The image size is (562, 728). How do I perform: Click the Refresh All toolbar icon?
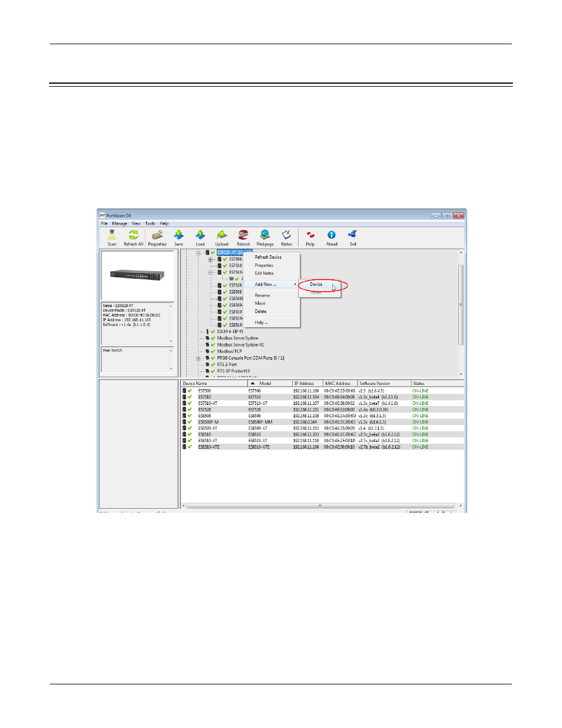pyautogui.click(x=134, y=235)
